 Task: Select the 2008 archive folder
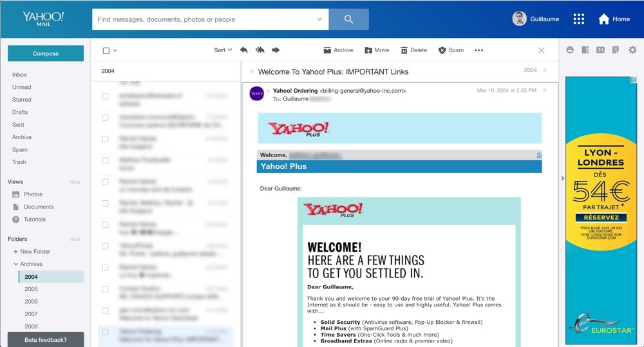(31, 326)
